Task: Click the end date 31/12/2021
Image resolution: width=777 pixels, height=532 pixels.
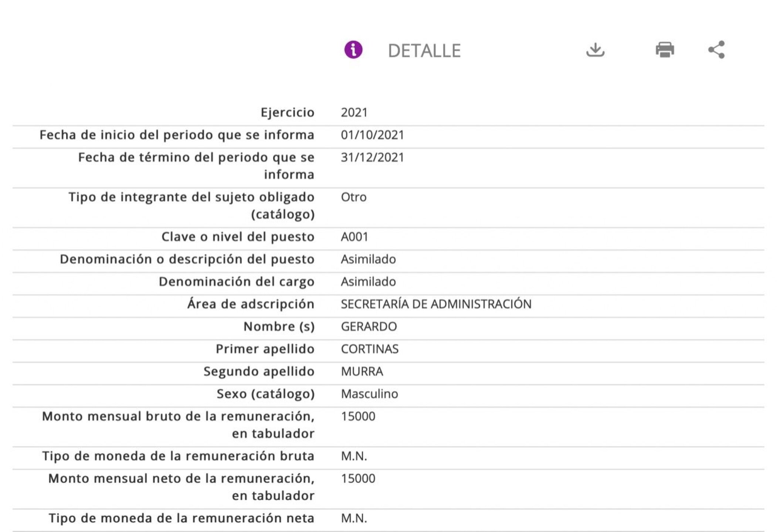Action: [x=372, y=157]
